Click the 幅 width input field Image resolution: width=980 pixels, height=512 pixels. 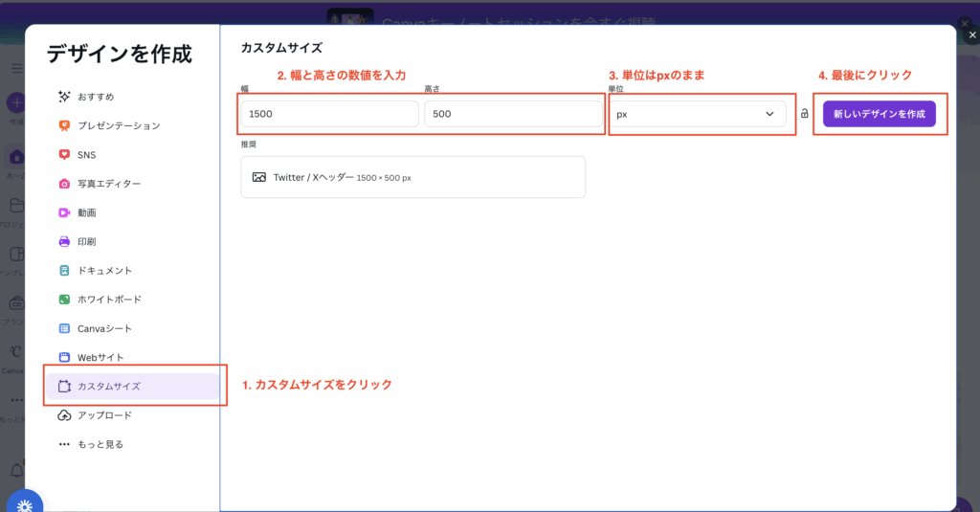[329, 114]
